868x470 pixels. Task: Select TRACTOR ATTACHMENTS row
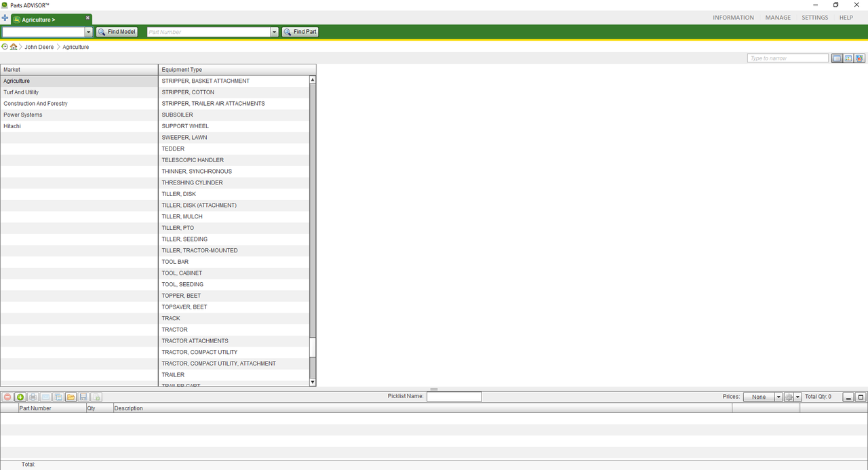[234, 341]
